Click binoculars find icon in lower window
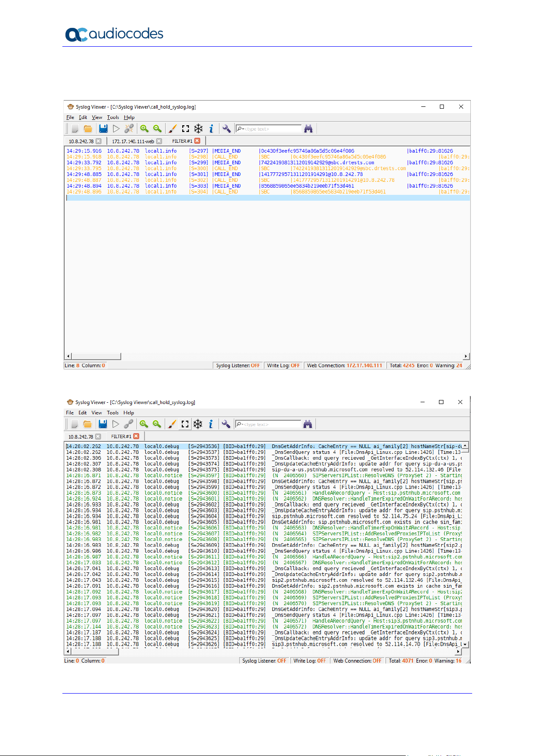The image size is (535, 756). point(307,424)
